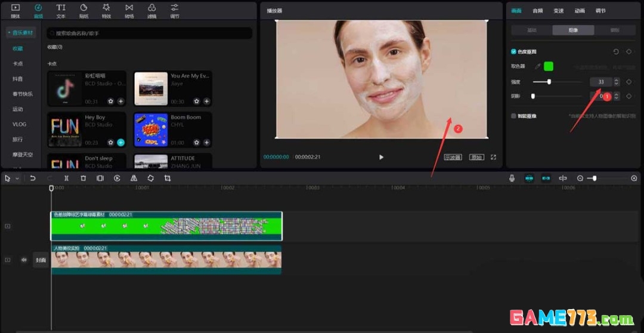Viewport: 644px width, 333px height.
Task: Enter fullscreen preview in the player
Action: (x=493, y=158)
